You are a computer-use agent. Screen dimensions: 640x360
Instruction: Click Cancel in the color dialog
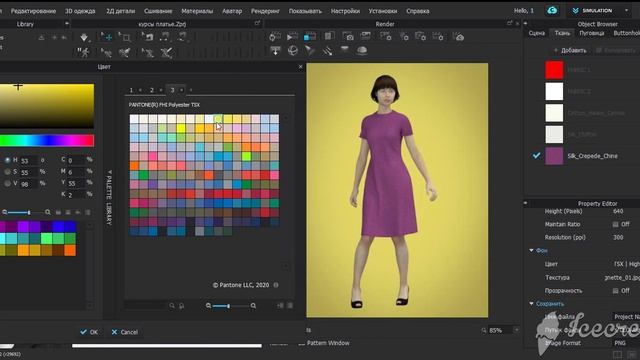(124, 332)
